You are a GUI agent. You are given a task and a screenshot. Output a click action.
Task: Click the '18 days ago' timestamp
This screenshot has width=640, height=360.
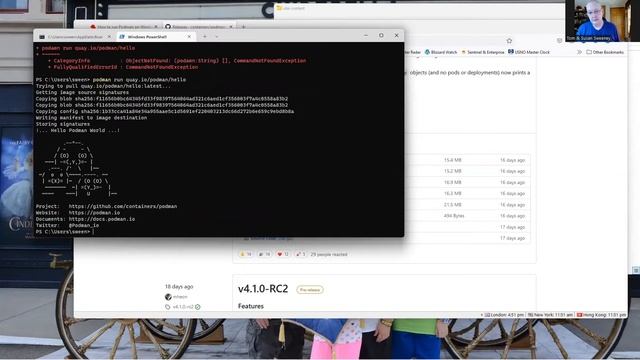(179, 287)
